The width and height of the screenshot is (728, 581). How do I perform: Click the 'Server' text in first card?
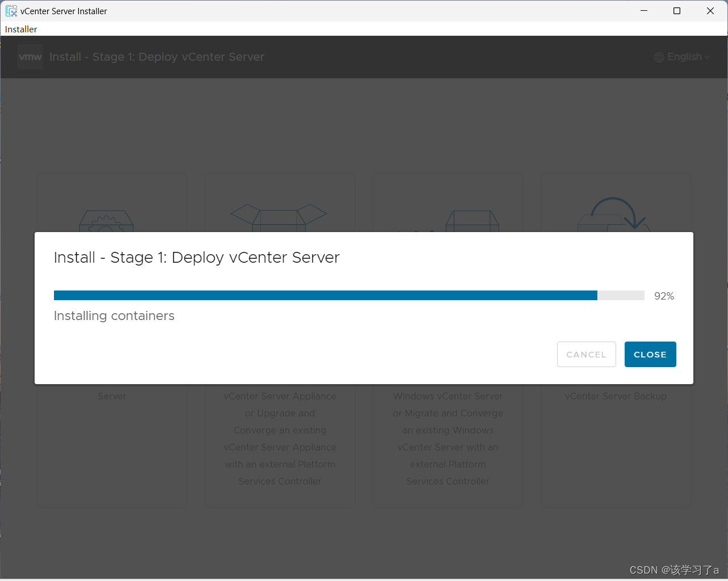112,396
